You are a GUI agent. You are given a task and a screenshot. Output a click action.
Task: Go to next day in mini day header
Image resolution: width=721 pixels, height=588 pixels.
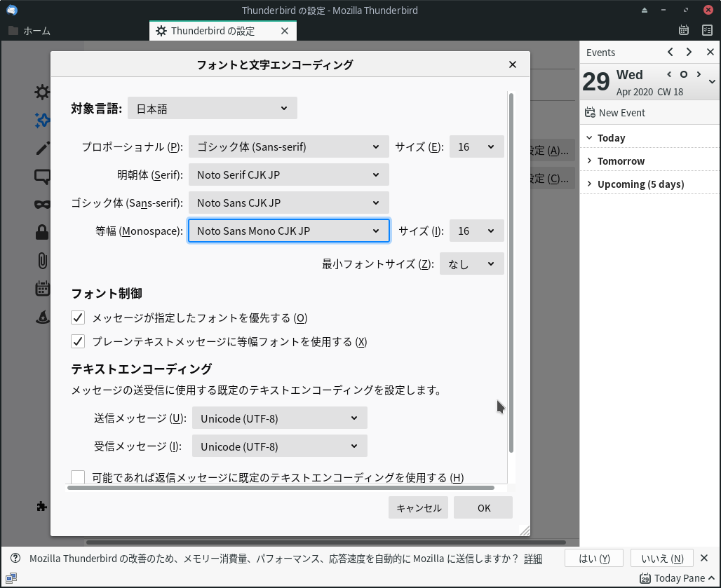(x=699, y=74)
